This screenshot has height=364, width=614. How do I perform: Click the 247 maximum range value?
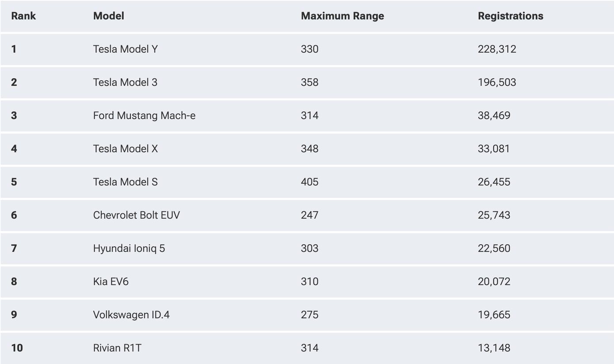click(309, 215)
